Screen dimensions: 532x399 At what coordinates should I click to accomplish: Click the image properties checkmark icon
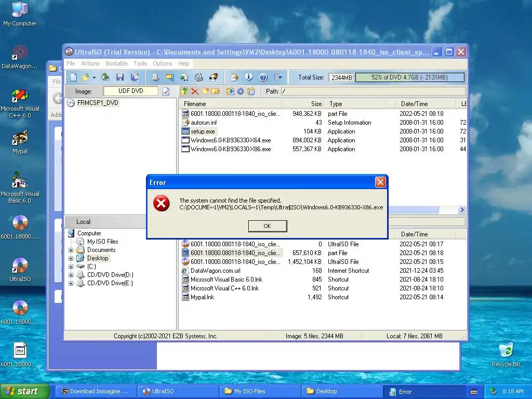(166, 91)
